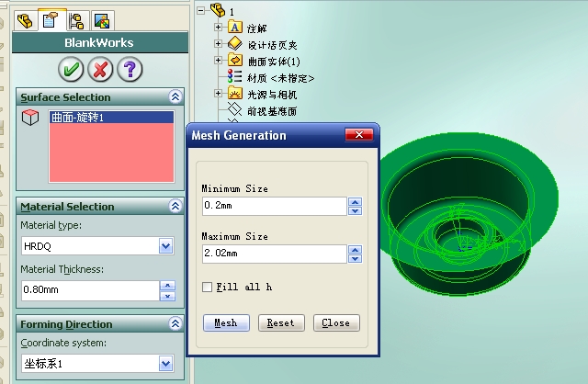Click the annotations A folder icon
The width and height of the screenshot is (588, 384).
[x=235, y=27]
